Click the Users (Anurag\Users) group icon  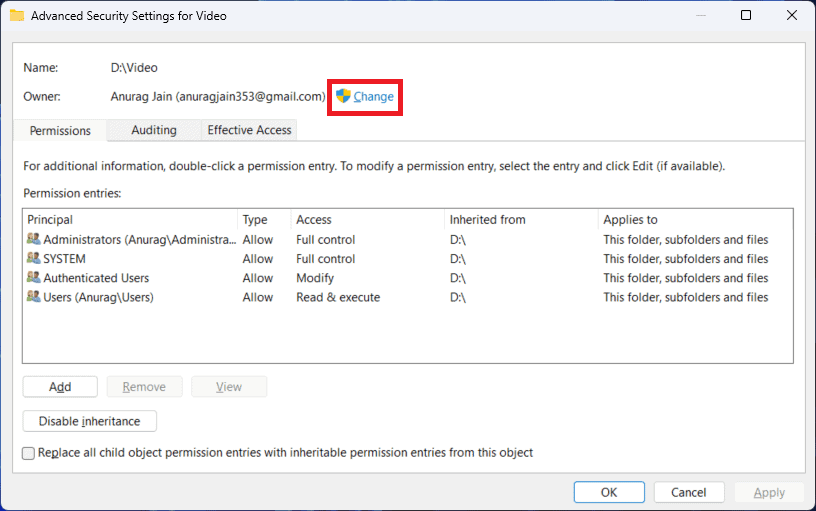pyautogui.click(x=34, y=297)
